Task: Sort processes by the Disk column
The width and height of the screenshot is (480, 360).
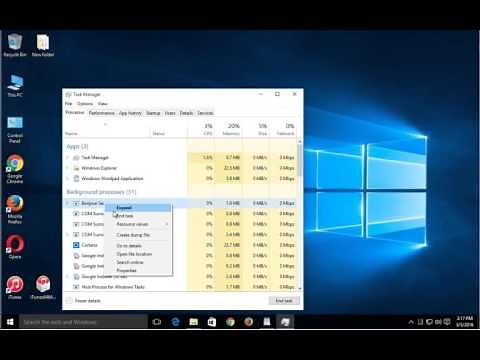Action: pos(255,129)
